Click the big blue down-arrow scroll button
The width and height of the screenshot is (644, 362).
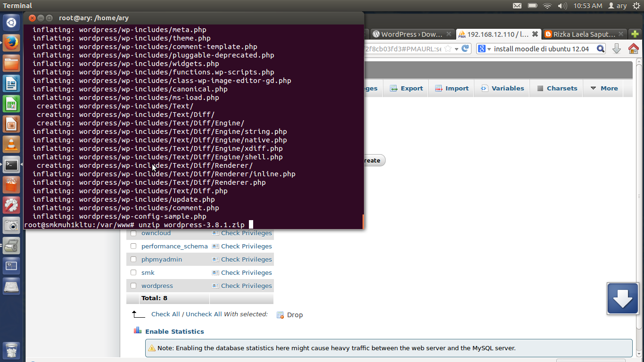click(622, 298)
